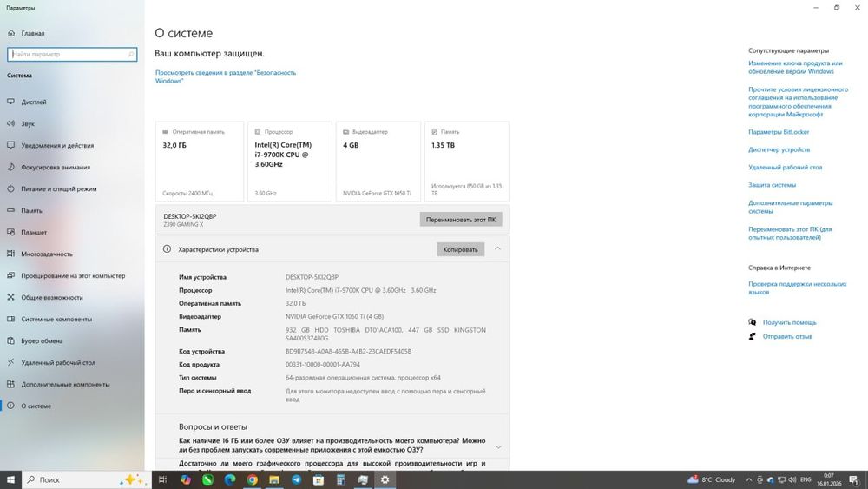Click the Процессор i7-9700K card
The height and width of the screenshot is (489, 868).
(290, 162)
